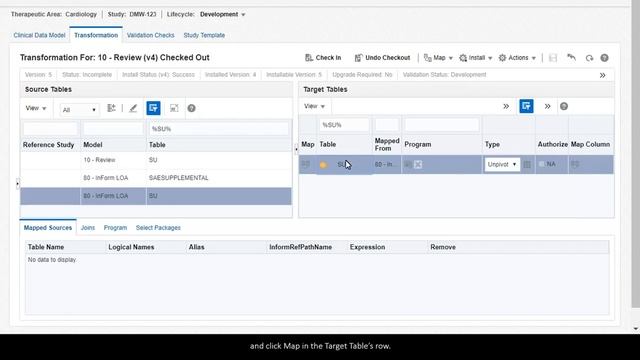
Task: Select the 10 - Review SU source row
Action: (156, 160)
